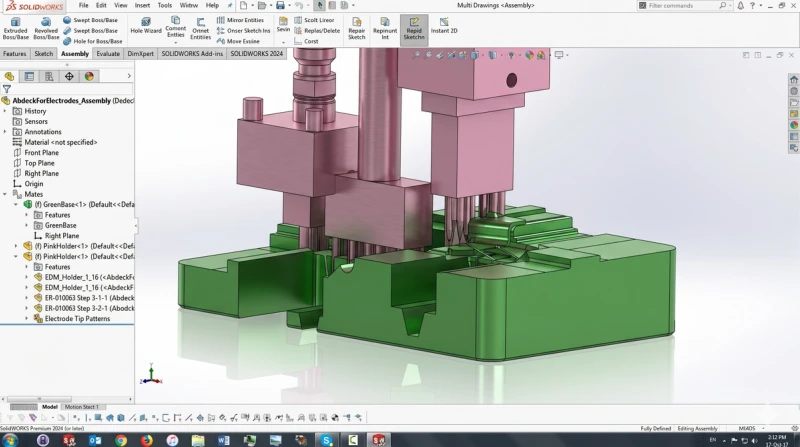800x447 pixels.
Task: Open Skype from the taskbar
Action: (327, 440)
